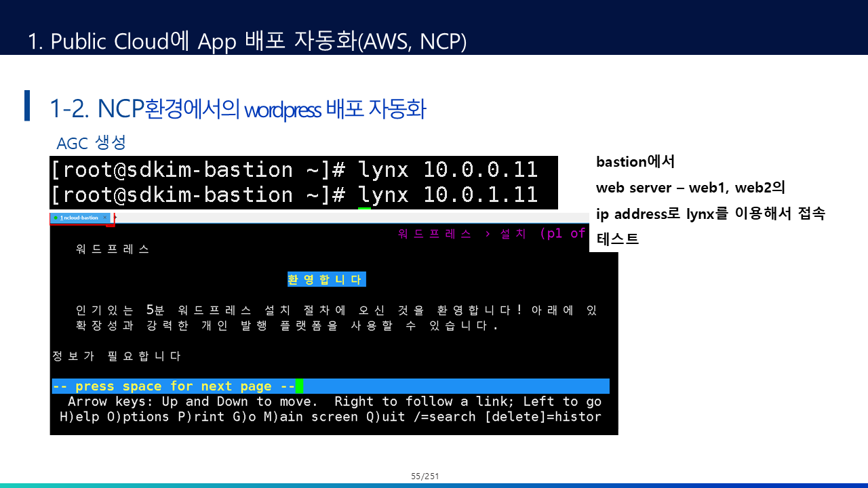Image resolution: width=868 pixels, height=488 pixels.
Task: Click the 'lynx 10.0.0.11' command line
Action: click(295, 169)
